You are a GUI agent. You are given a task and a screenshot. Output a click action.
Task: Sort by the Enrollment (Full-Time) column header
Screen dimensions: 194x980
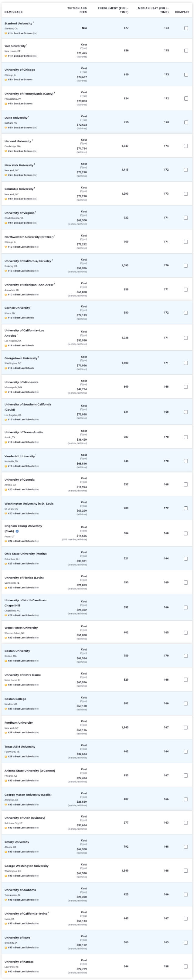click(x=113, y=10)
